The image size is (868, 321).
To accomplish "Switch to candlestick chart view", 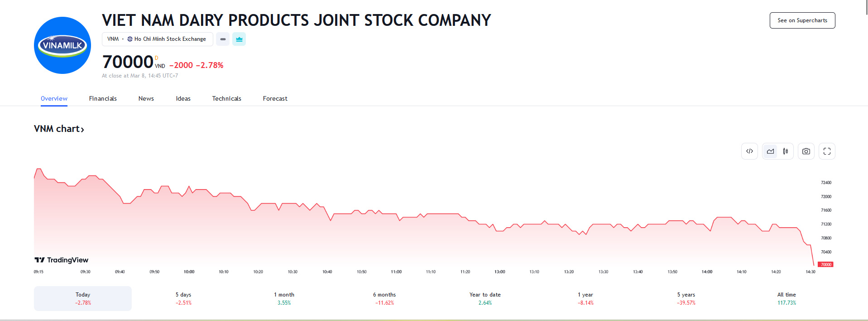I will tap(786, 151).
